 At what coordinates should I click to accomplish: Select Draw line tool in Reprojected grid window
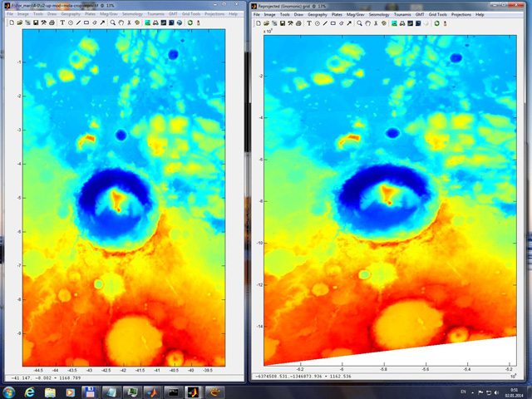(325, 23)
